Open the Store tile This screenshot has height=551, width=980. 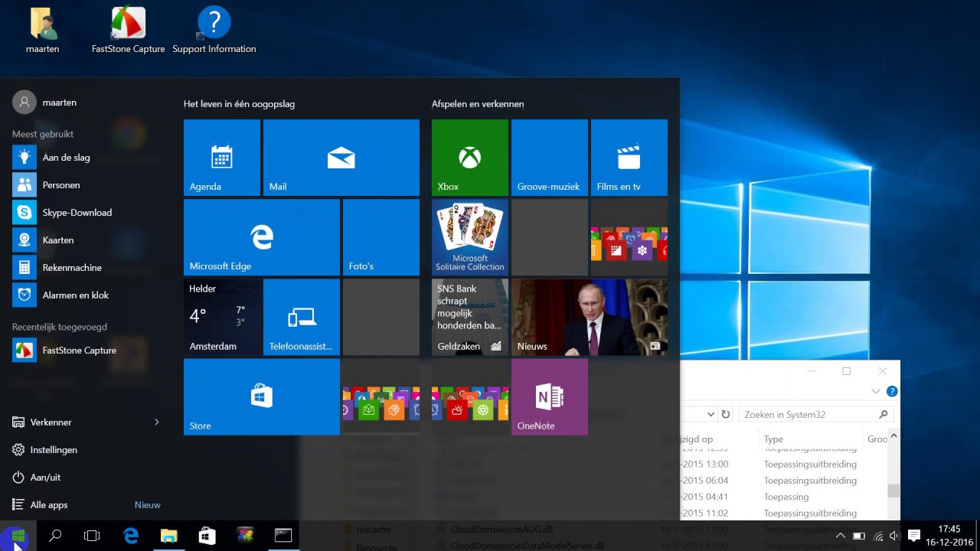point(262,396)
